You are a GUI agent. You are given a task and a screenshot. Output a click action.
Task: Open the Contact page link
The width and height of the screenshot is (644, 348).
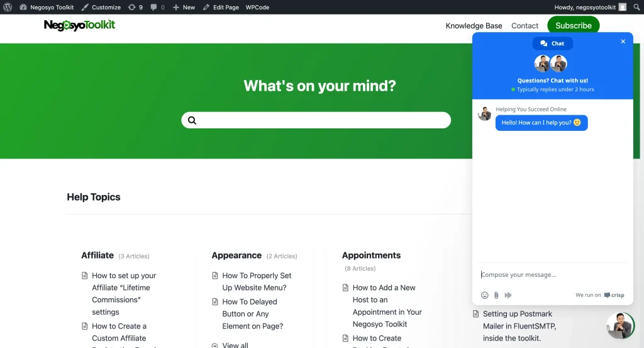(x=525, y=26)
